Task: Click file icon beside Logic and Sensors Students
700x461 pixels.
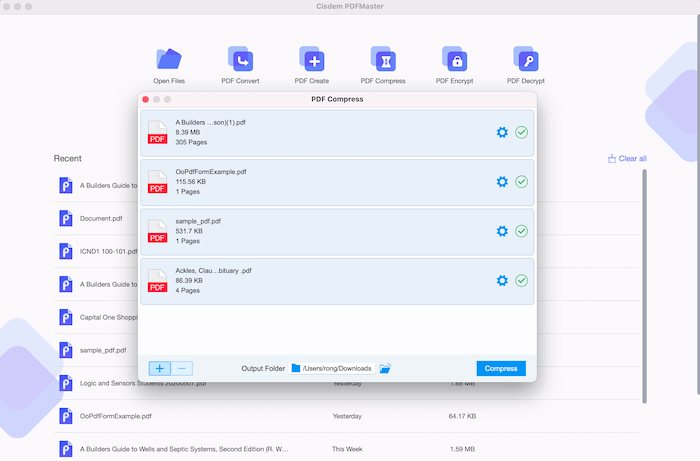Action: 66,383
